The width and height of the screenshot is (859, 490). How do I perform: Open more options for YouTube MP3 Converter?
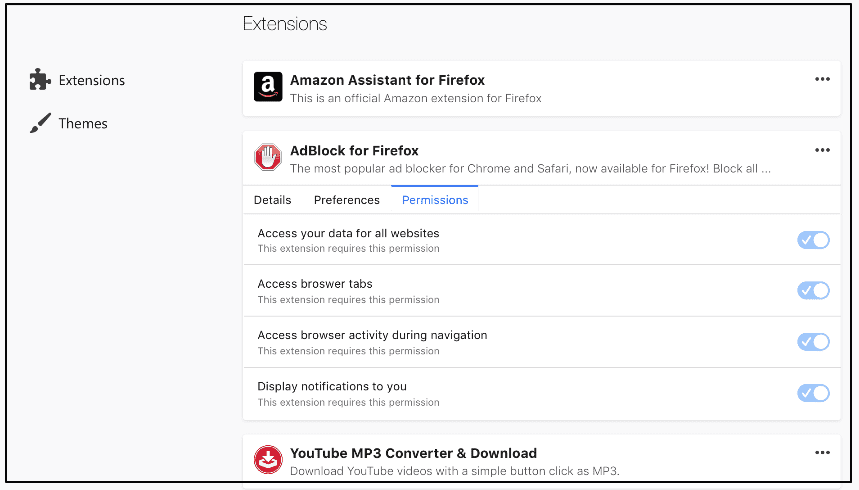coord(822,453)
